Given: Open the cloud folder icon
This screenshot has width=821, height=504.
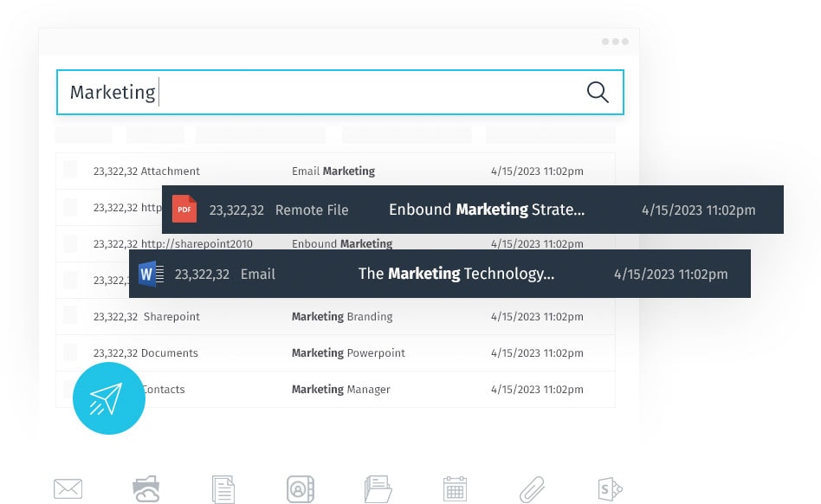Looking at the screenshot, I should [146, 488].
